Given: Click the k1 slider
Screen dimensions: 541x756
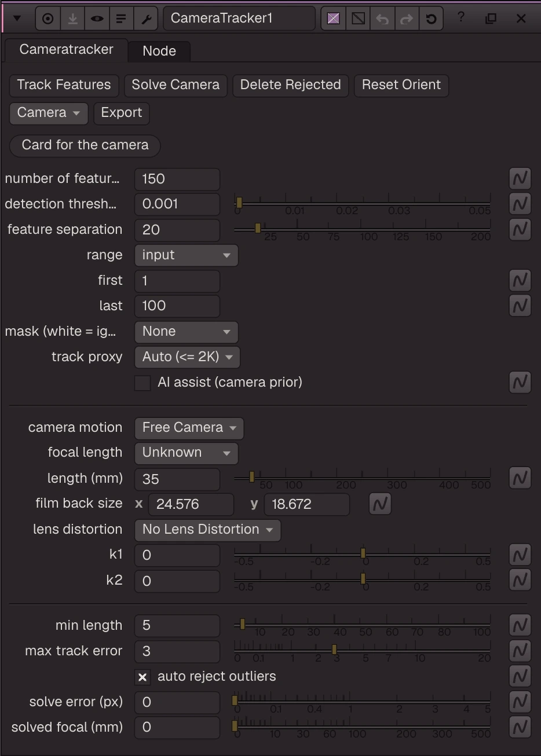Looking at the screenshot, I should [x=363, y=555].
